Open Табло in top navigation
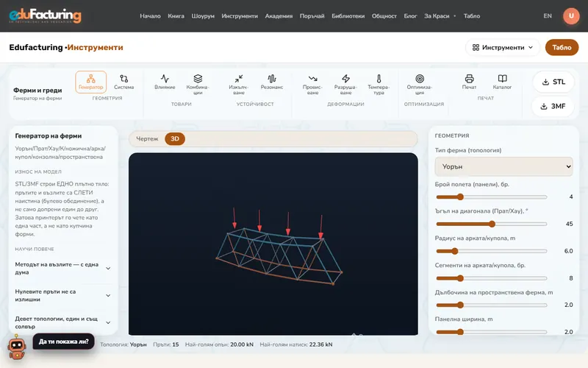 tap(472, 15)
